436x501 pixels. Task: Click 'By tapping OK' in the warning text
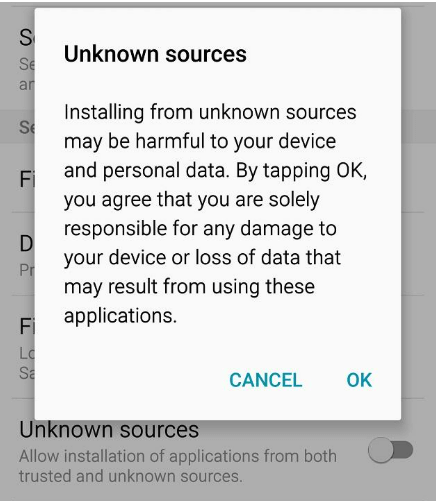pyautogui.click(x=301, y=171)
